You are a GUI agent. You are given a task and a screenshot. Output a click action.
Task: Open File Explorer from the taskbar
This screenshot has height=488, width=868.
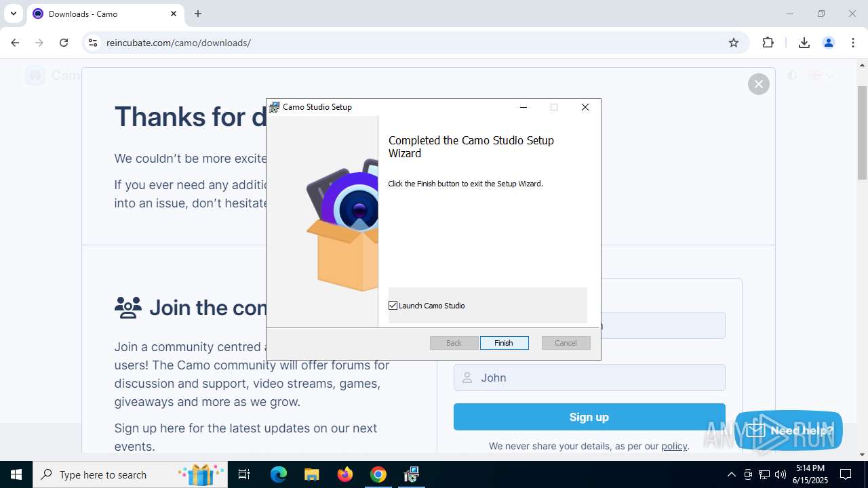(x=311, y=474)
